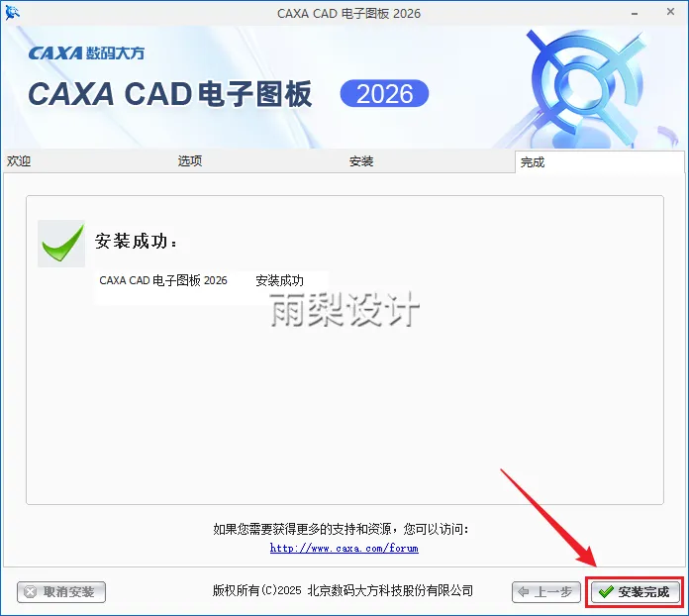The width and height of the screenshot is (689, 616).
Task: Click the green check on 安装完成 button
Action: click(606, 592)
